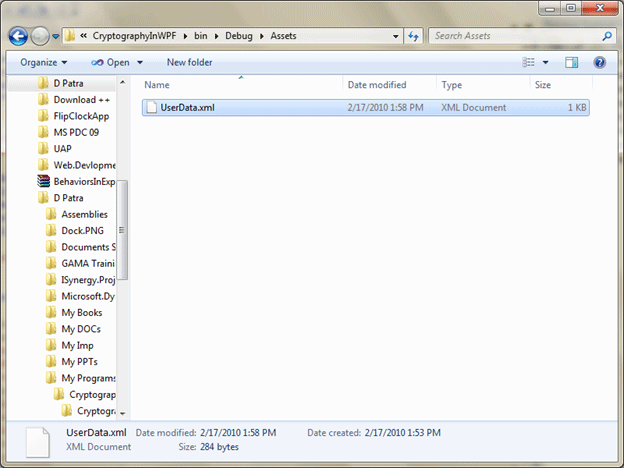This screenshot has height=468, width=624.
Task: Open the Assemblies folder
Action: 84,214
